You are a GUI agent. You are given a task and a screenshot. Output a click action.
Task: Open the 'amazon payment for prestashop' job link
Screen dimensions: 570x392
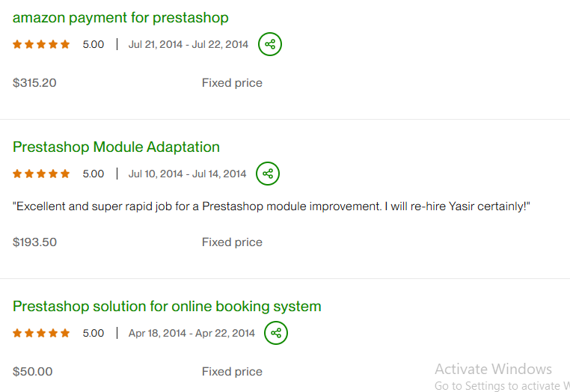pos(120,17)
